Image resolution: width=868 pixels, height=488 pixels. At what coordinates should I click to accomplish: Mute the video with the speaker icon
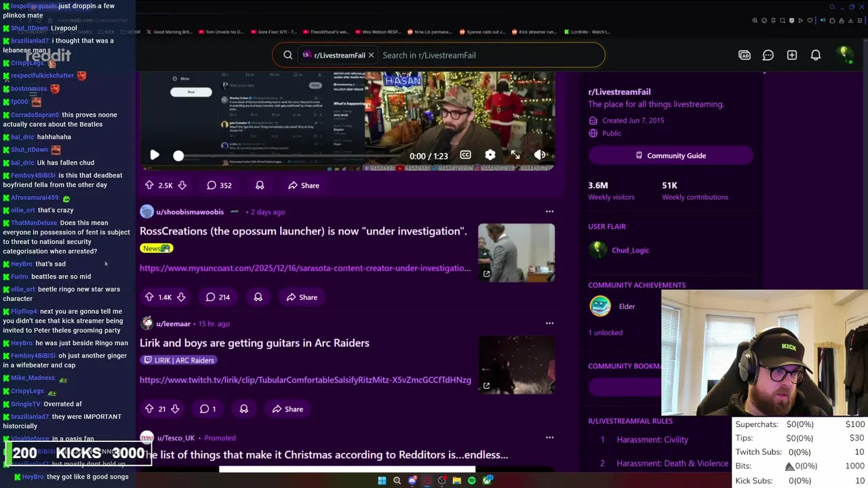[540, 155]
